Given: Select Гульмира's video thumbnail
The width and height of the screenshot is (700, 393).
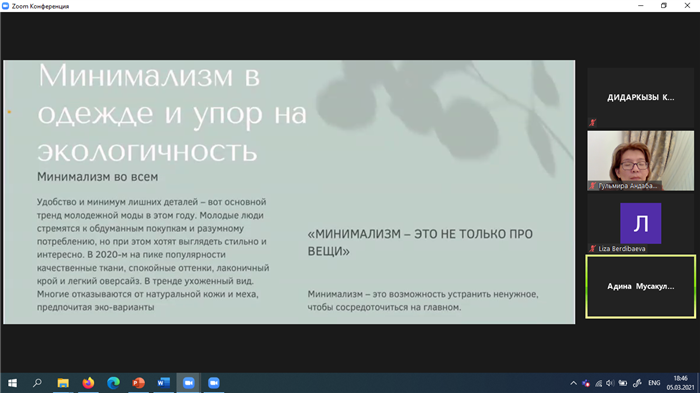Looking at the screenshot, I should [x=641, y=161].
